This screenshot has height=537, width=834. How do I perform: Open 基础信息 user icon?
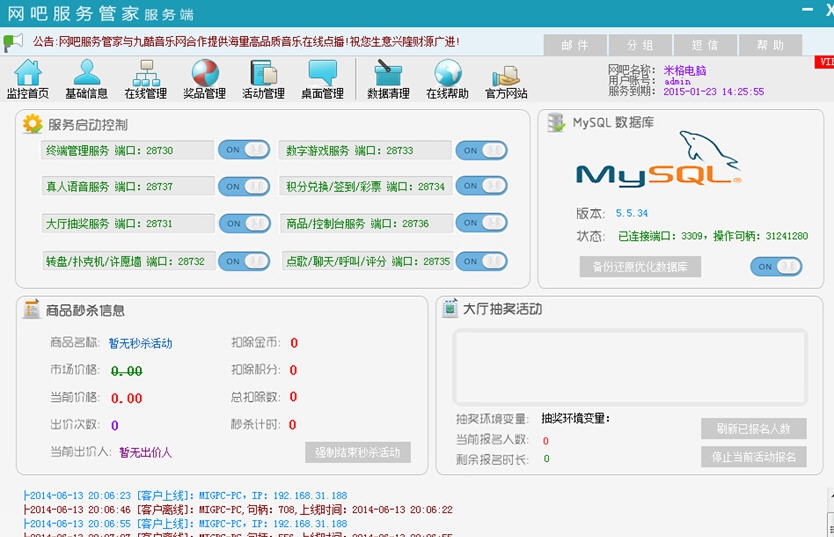(87, 79)
